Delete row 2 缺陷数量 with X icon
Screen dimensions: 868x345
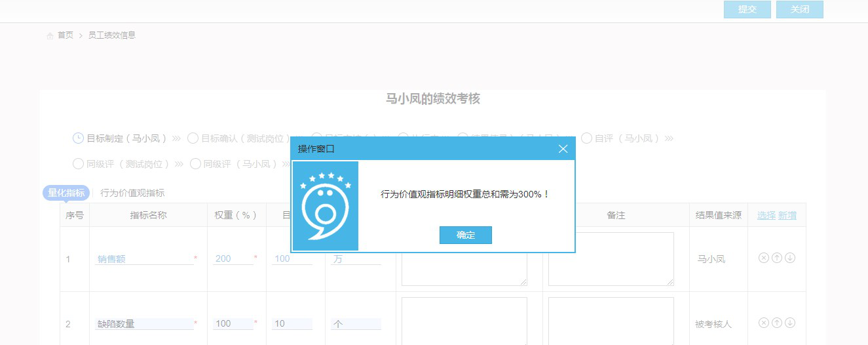coord(763,323)
